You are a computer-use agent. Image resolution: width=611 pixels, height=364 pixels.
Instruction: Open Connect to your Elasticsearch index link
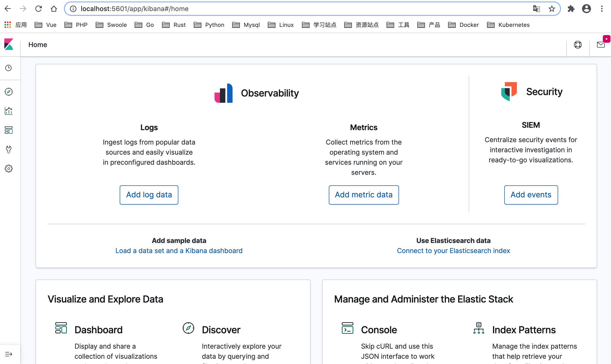coord(453,250)
